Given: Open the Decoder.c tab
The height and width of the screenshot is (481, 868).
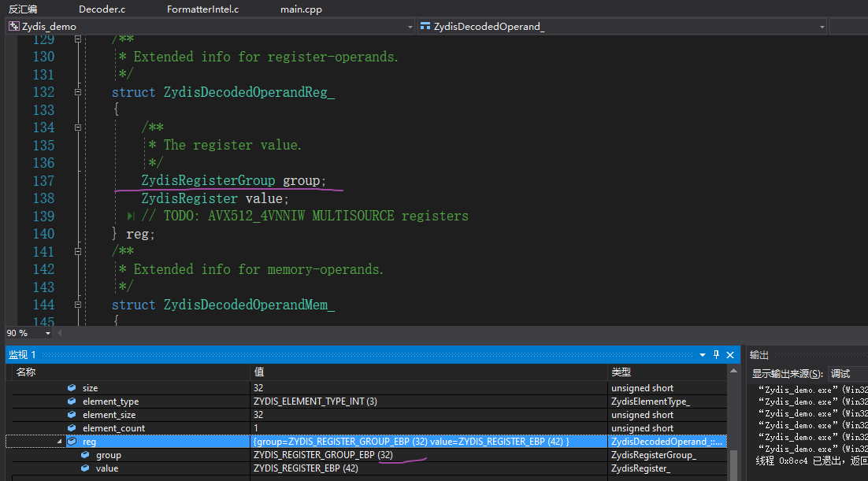Looking at the screenshot, I should [102, 9].
